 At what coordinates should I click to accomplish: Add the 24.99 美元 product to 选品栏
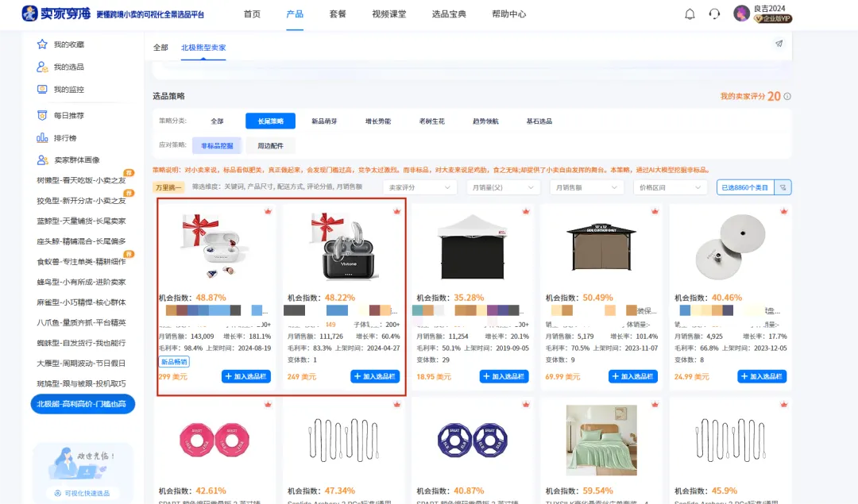pyautogui.click(x=762, y=377)
